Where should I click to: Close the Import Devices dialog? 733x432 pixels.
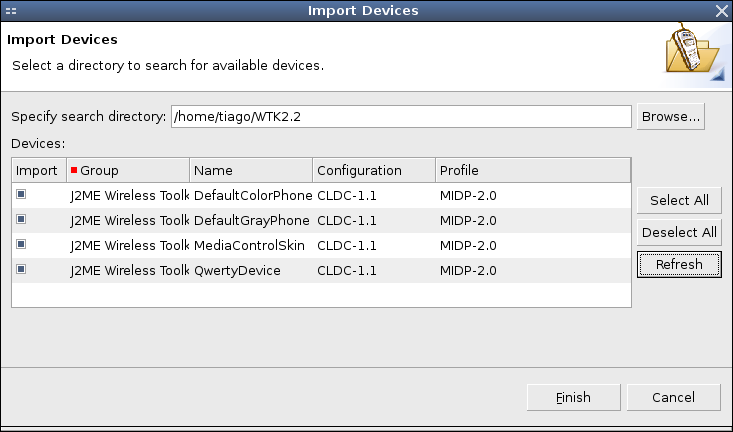tap(722, 11)
